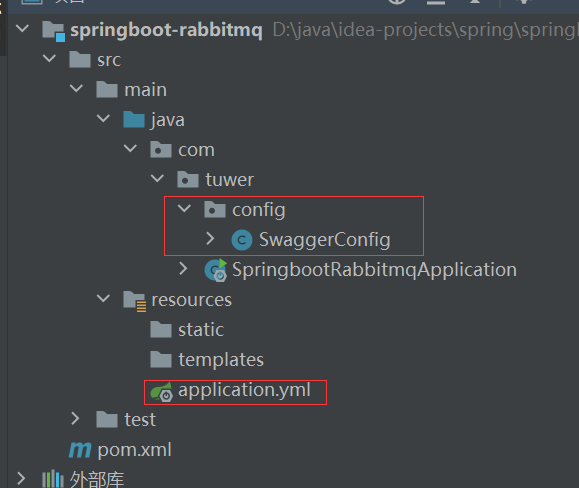Select the static folder
The width and height of the screenshot is (579, 488).
click(201, 330)
